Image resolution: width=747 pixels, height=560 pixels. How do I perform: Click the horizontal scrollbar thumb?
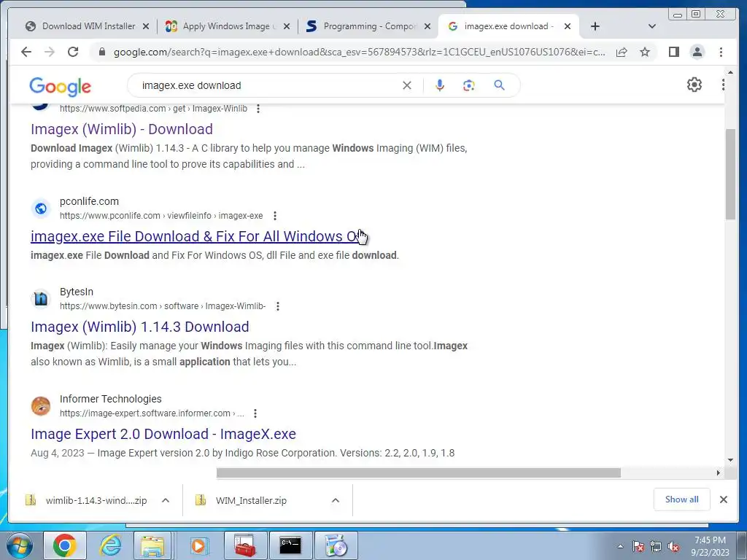(x=418, y=472)
